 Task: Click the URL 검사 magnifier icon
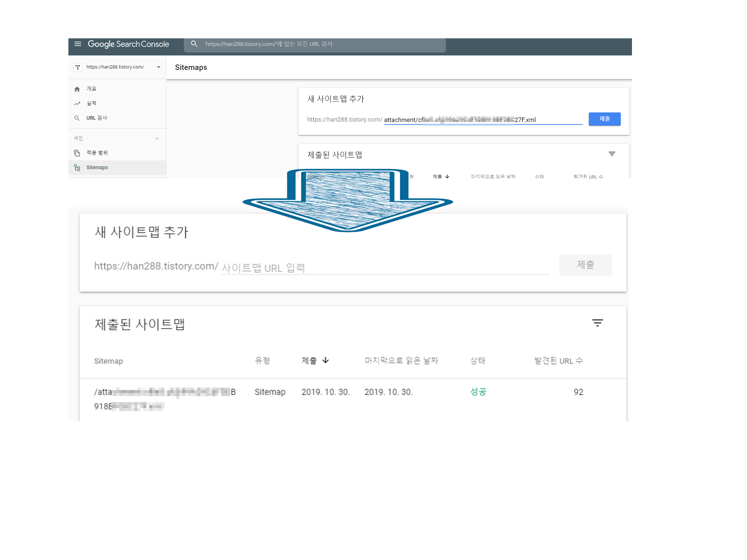[x=77, y=118]
